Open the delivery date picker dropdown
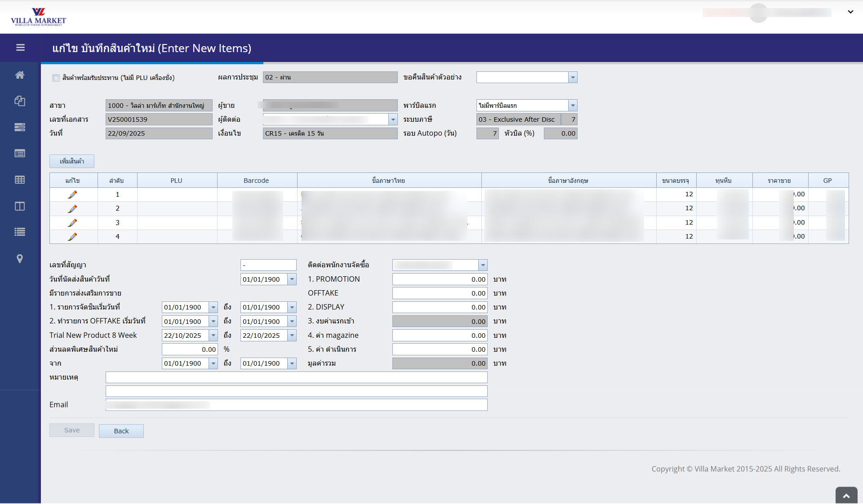 click(x=292, y=279)
